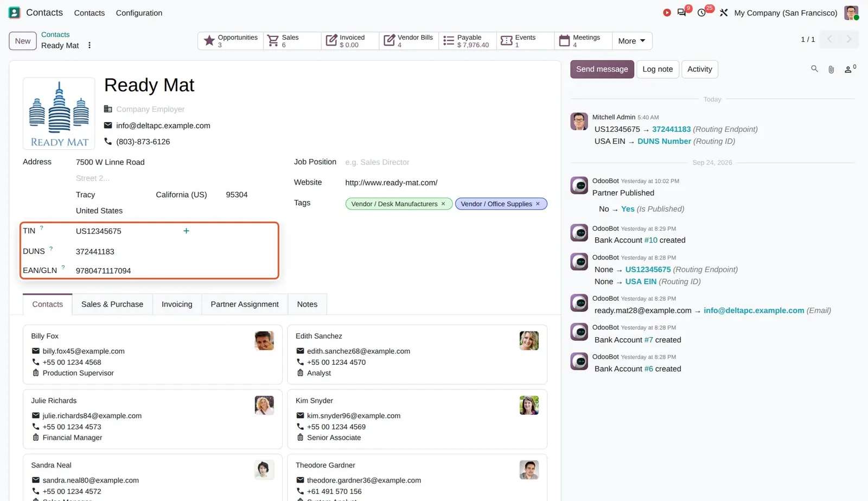The width and height of the screenshot is (868, 501).
Task: Switch to the Invoicing tab
Action: (177, 305)
